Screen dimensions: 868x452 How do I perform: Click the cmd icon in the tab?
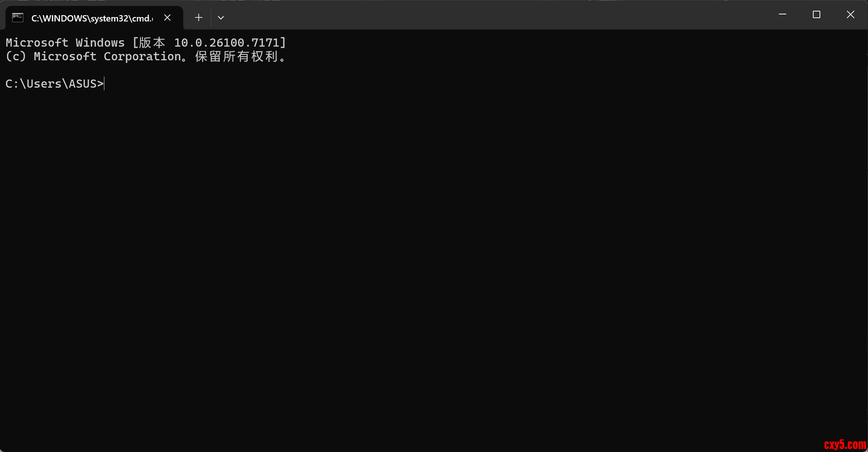[x=18, y=17]
